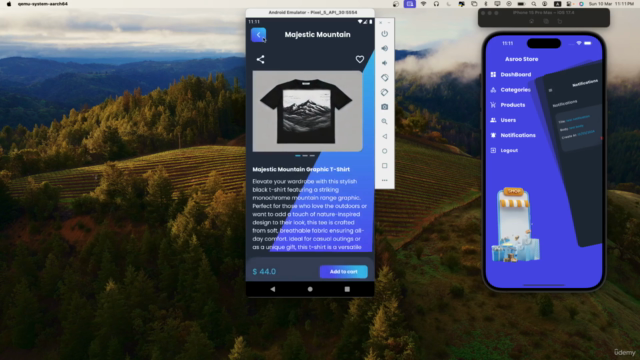
Task: Favorite the product with the heart icon
Action: [360, 59]
